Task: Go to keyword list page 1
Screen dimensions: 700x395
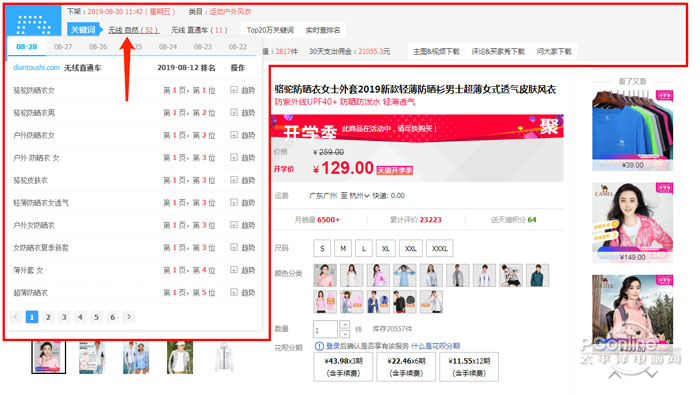Action: pos(32,317)
